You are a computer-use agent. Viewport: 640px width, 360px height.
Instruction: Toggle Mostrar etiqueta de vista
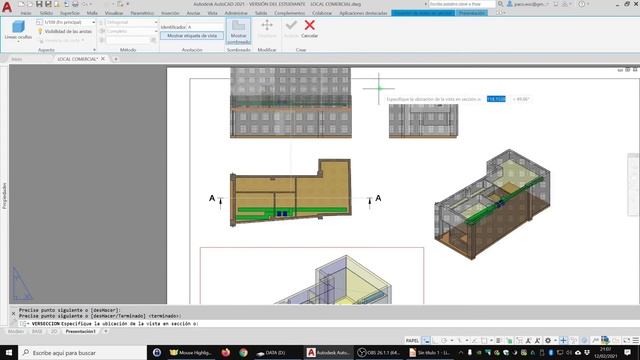(x=192, y=36)
